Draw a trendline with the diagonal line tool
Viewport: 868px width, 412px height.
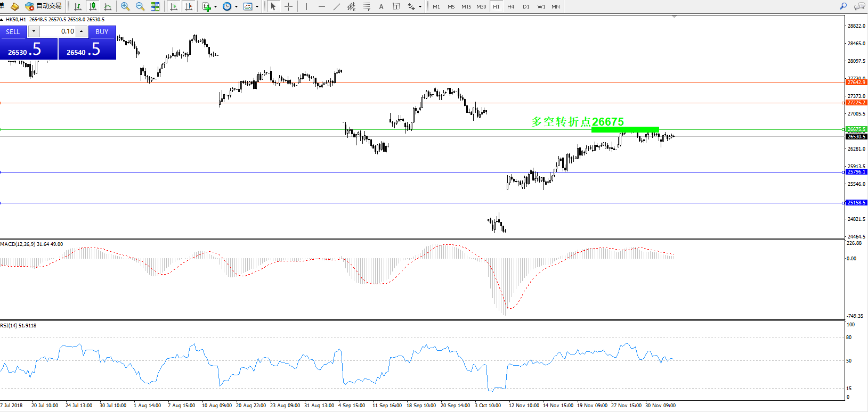click(336, 6)
